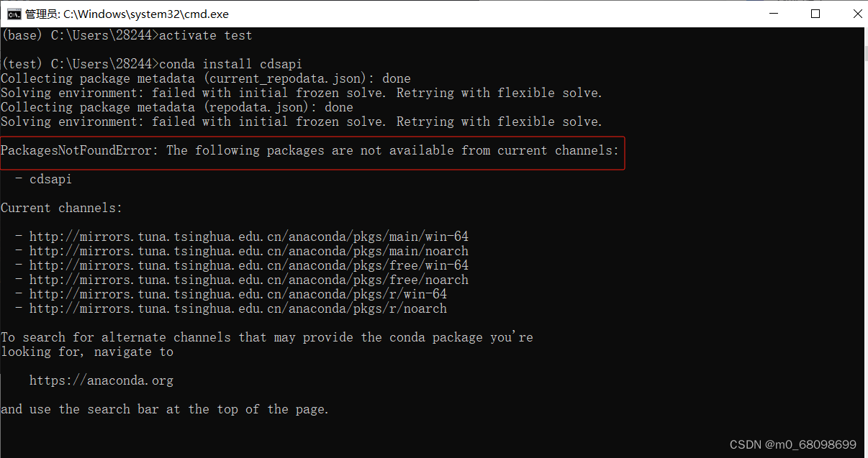868x458 pixels.
Task: Click the "- cdsapi" package name
Action: (43, 178)
